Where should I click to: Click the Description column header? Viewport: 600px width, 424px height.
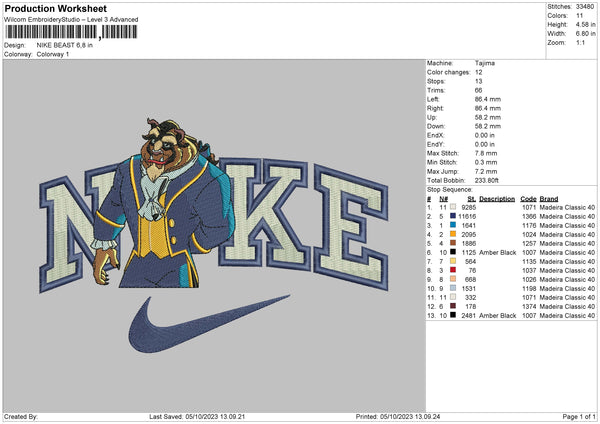click(497, 199)
